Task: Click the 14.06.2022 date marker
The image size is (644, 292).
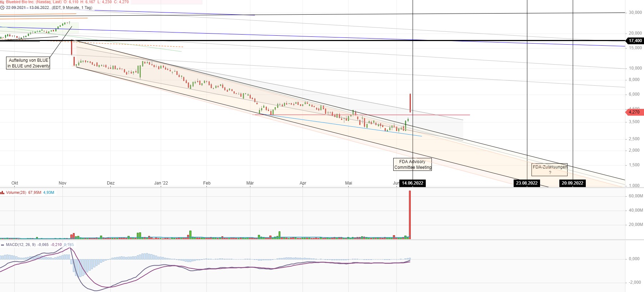Action: tap(413, 183)
